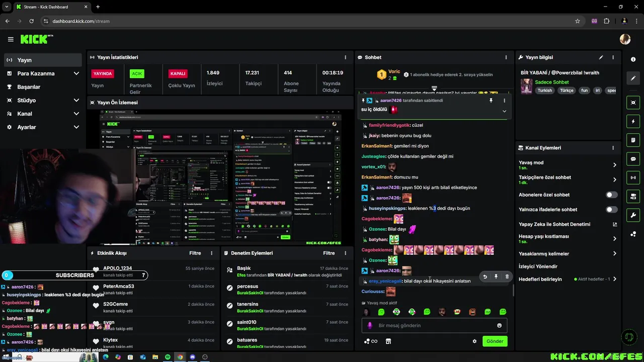Open the Kanal Eylemleri panel options menu
Viewport: 644px width, 362px height.
click(613, 148)
